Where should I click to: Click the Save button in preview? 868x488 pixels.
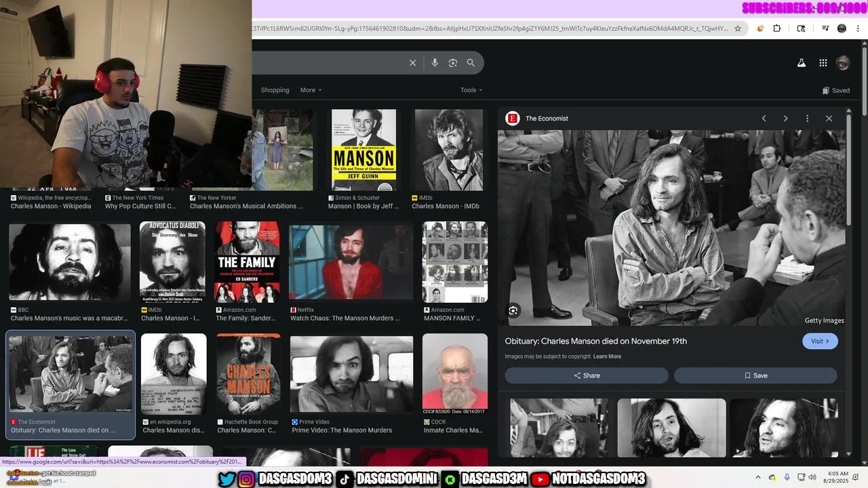point(755,375)
